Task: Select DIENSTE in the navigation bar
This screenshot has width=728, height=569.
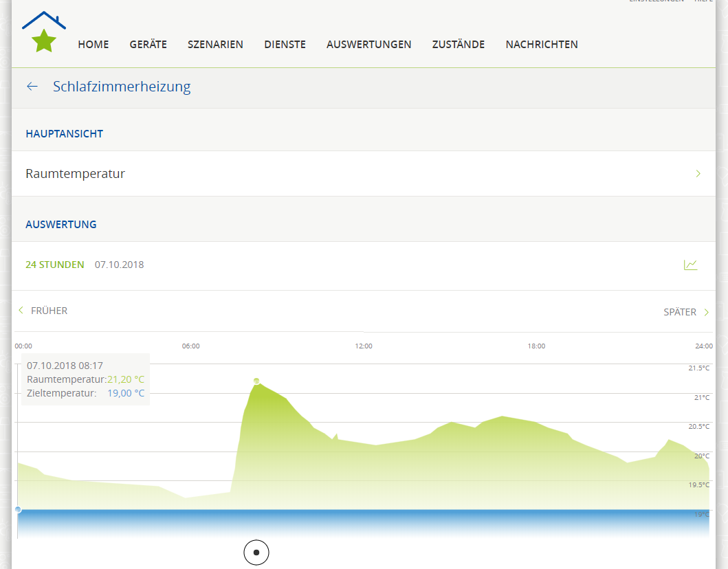Action: pos(285,45)
